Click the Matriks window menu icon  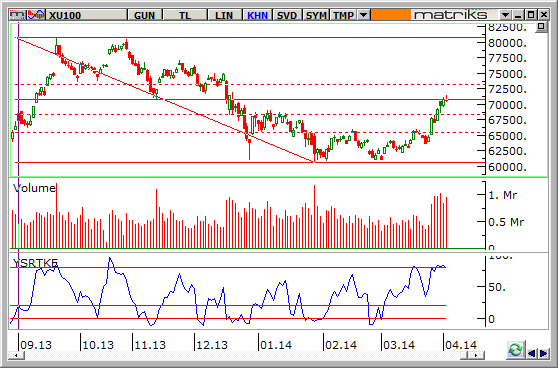(x=17, y=15)
